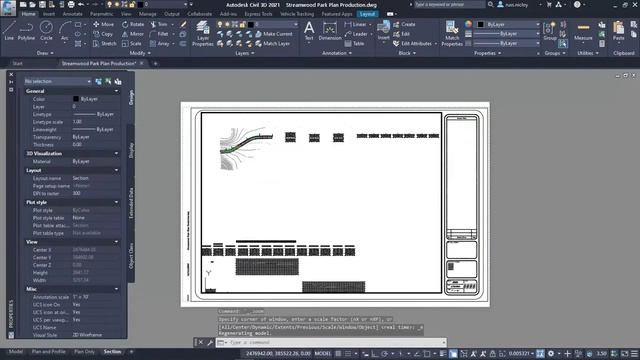Toggle polar tracking in status bar
Image resolution: width=640 pixels, height=360 pixels.
click(384, 353)
